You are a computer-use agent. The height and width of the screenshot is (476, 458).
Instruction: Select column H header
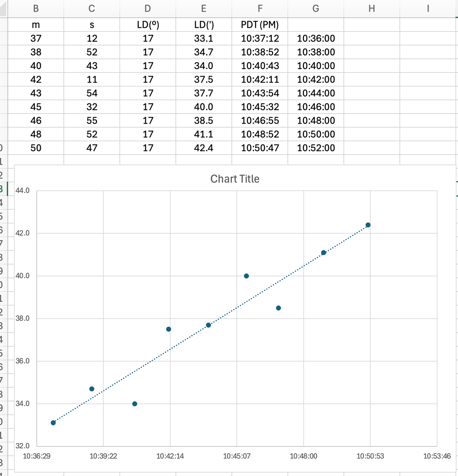(372, 9)
